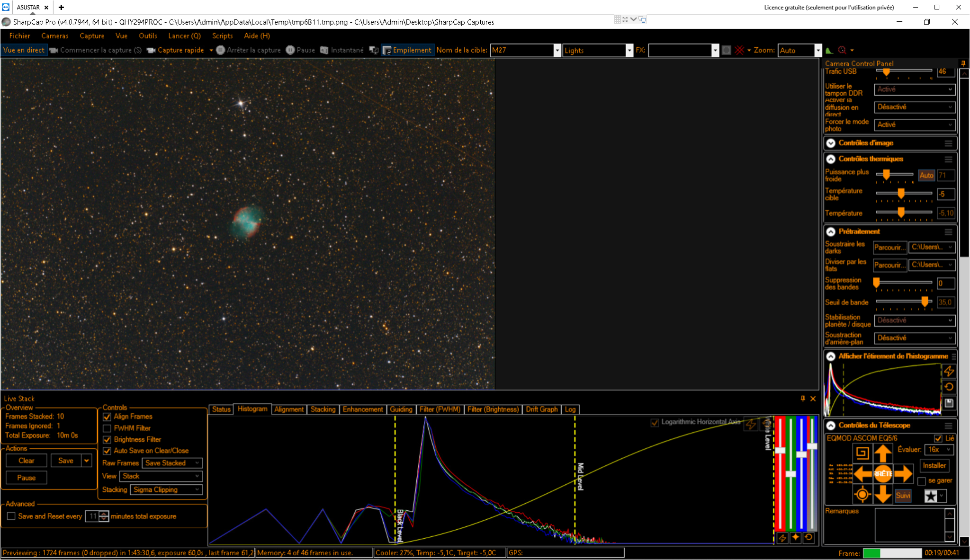This screenshot has height=560, width=970.
Task: Check the se garer checkbox
Action: (922, 481)
